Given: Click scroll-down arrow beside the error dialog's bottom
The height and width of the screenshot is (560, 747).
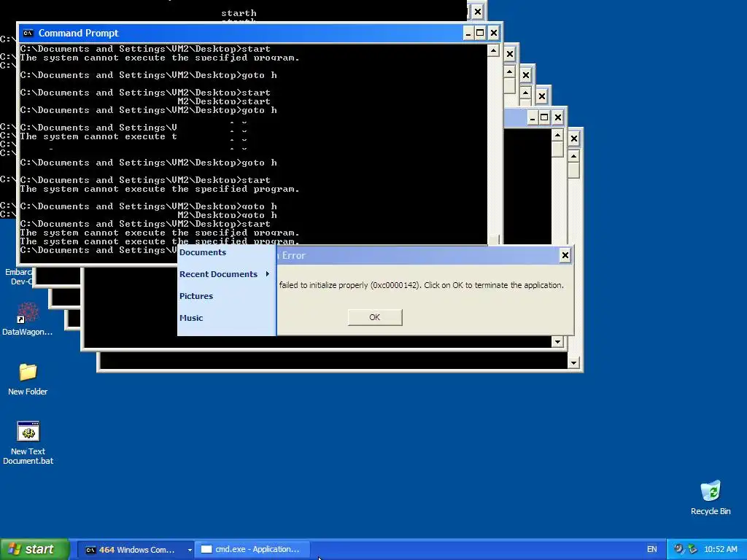Looking at the screenshot, I should (x=557, y=341).
